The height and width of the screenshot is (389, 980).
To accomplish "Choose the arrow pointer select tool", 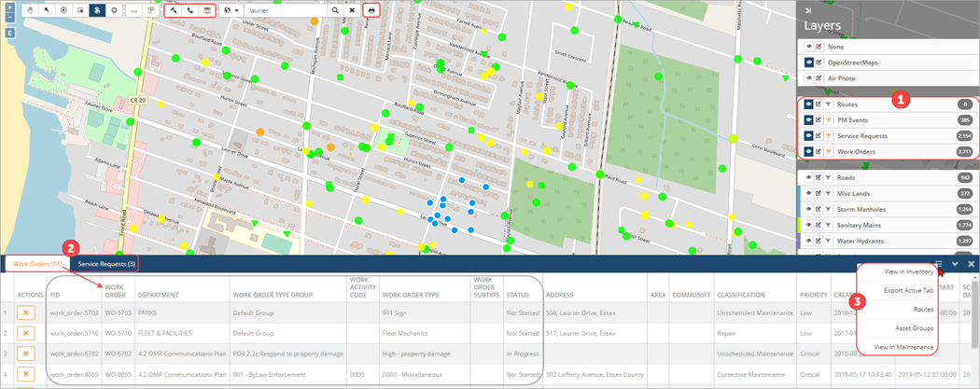I will (x=48, y=9).
